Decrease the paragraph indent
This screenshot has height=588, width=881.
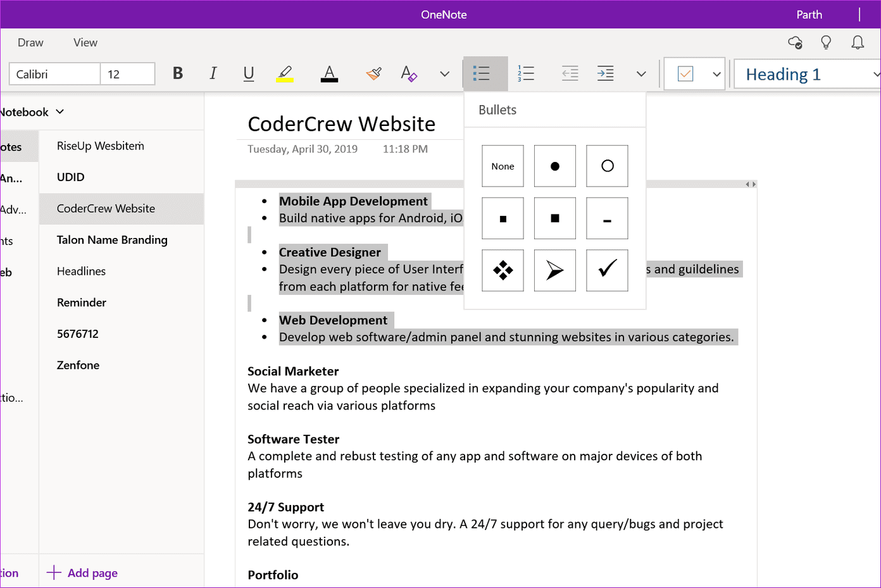[570, 73]
